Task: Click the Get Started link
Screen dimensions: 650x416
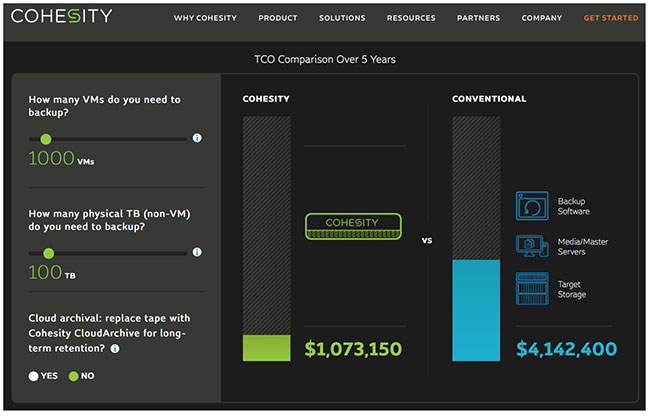Action: click(610, 18)
